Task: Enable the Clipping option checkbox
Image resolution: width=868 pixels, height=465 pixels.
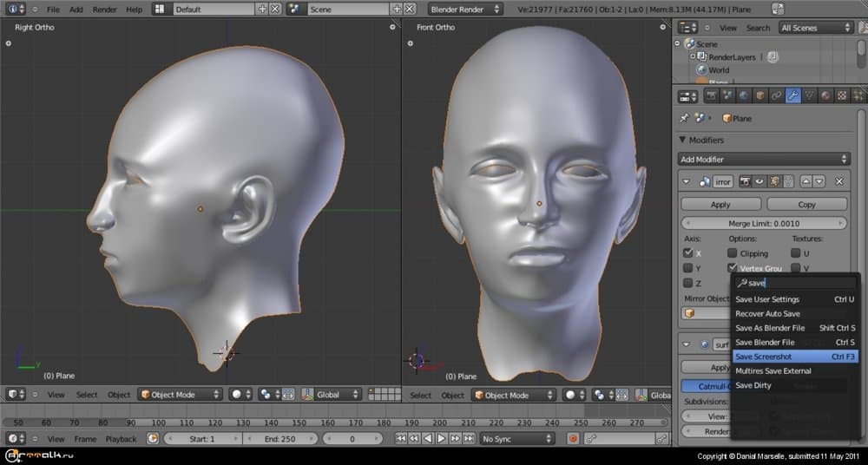Action: pyautogui.click(x=733, y=253)
